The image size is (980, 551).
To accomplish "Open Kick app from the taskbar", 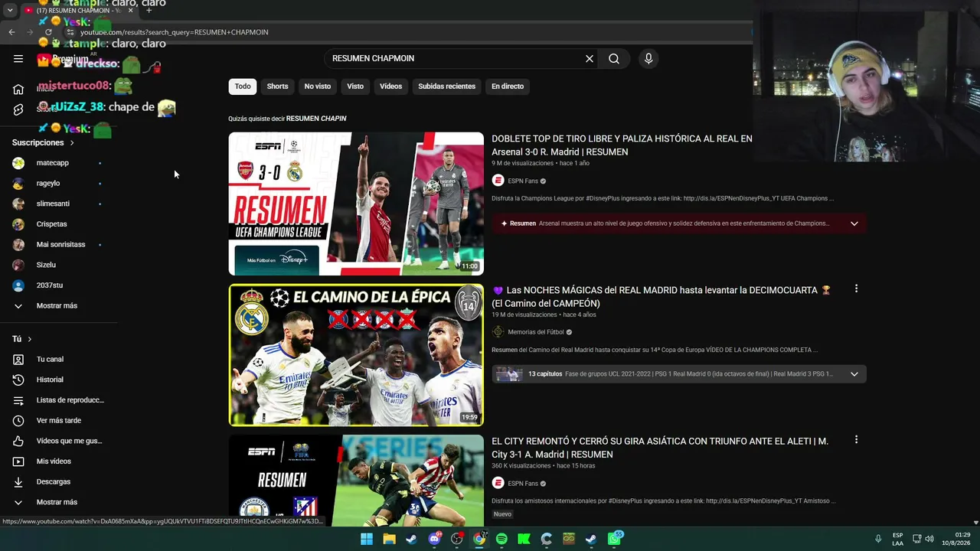I will [524, 539].
